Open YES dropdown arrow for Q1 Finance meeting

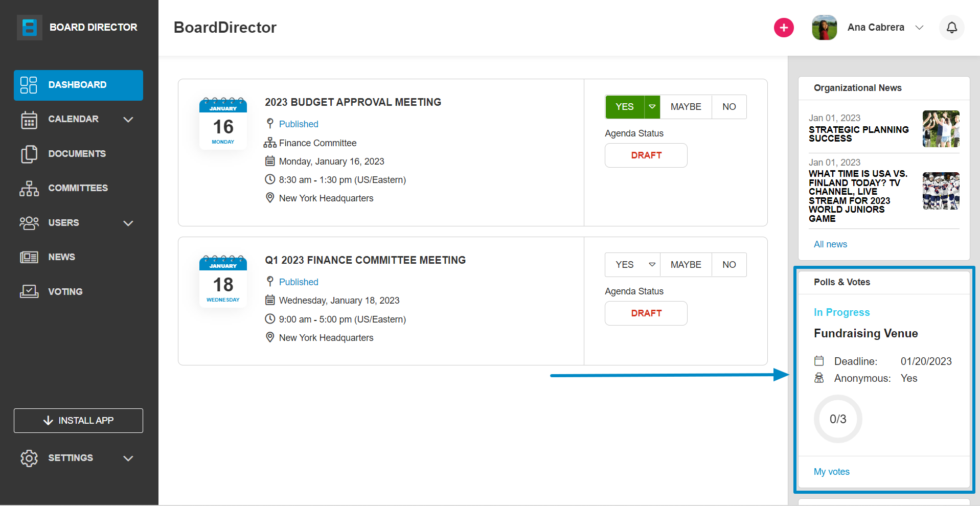tap(652, 265)
